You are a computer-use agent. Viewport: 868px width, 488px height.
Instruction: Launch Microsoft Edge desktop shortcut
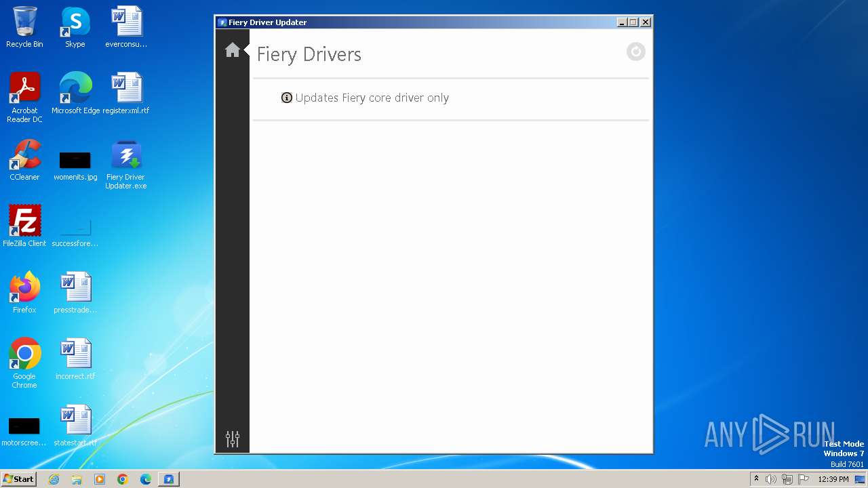(x=75, y=94)
